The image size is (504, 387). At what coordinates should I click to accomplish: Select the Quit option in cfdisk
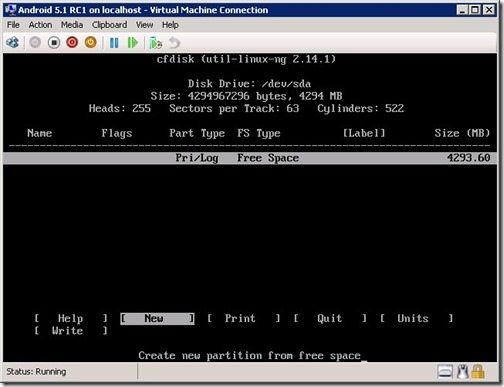pyautogui.click(x=330, y=318)
